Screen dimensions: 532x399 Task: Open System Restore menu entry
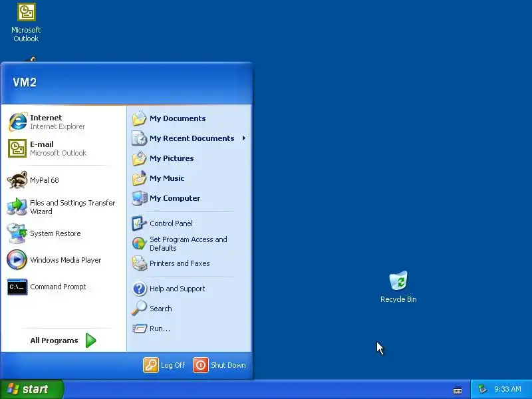(63, 233)
